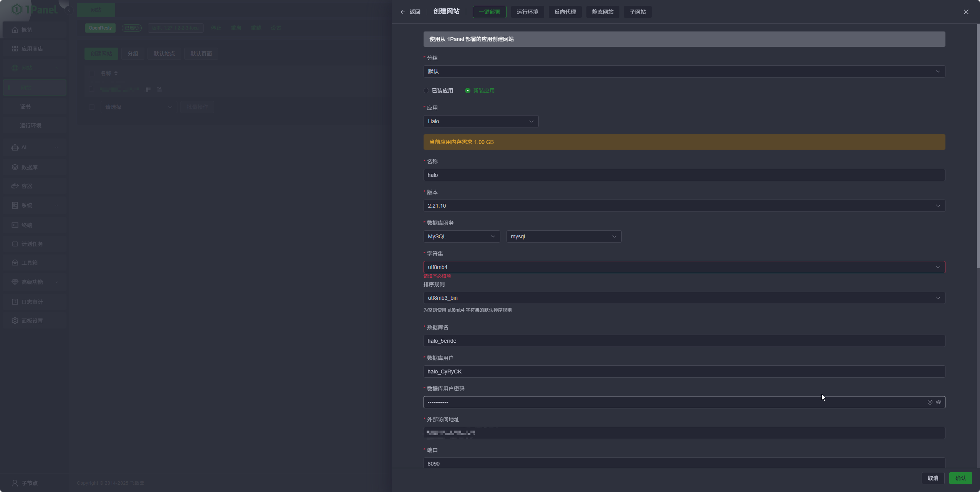This screenshot has width=980, height=492.
Task: Expand the 排序规则 utf8mb3_bin dropdown
Action: pyautogui.click(x=684, y=298)
